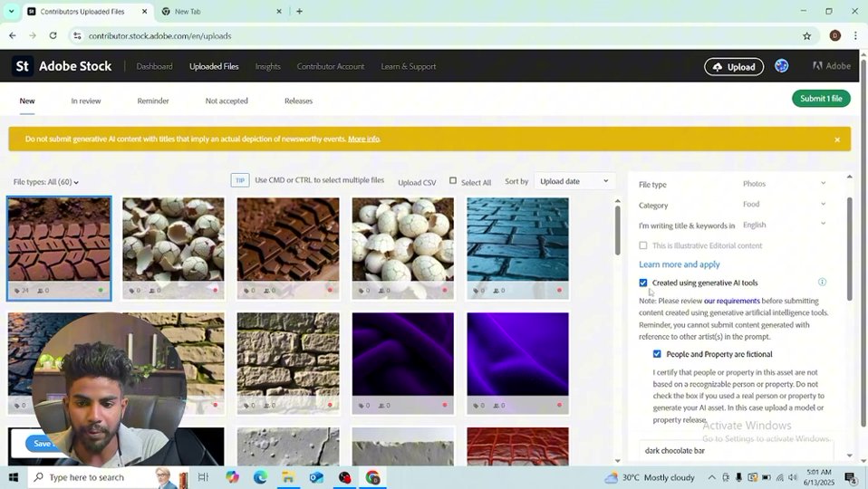Image resolution: width=868 pixels, height=489 pixels.
Task: Open Microsoft Edge from the taskbar
Action: point(260,477)
